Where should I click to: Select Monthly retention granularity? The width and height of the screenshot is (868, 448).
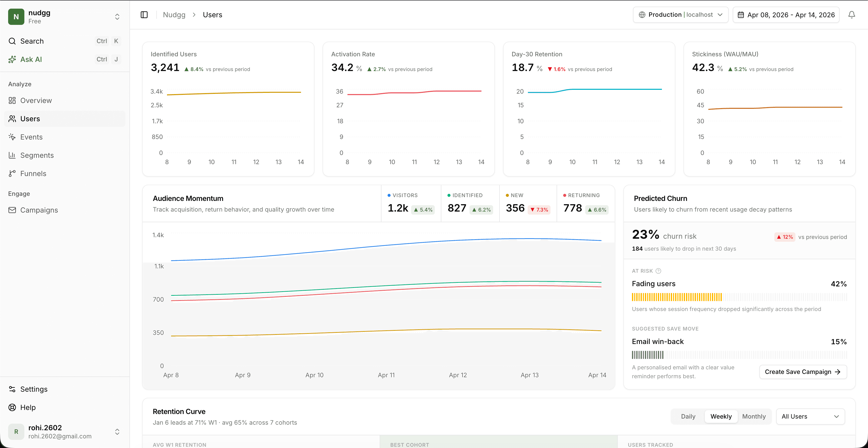pos(754,416)
